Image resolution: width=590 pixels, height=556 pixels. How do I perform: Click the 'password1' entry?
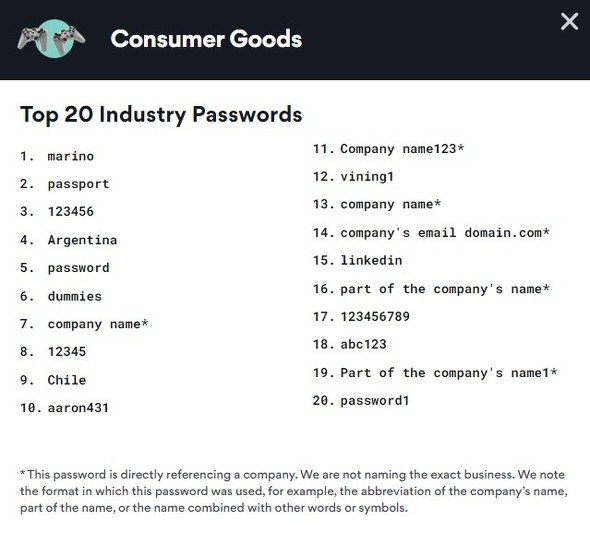(374, 401)
